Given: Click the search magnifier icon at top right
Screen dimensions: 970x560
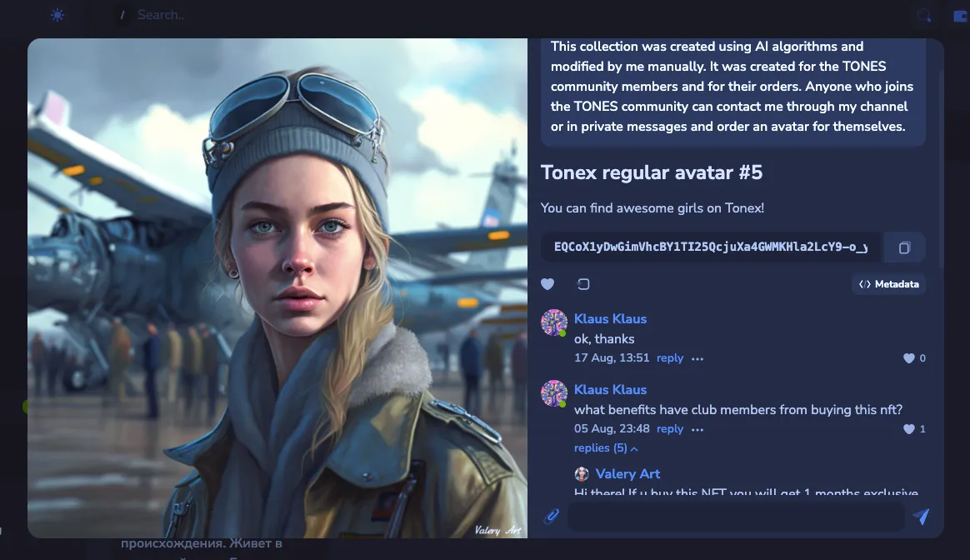Looking at the screenshot, I should (x=924, y=16).
